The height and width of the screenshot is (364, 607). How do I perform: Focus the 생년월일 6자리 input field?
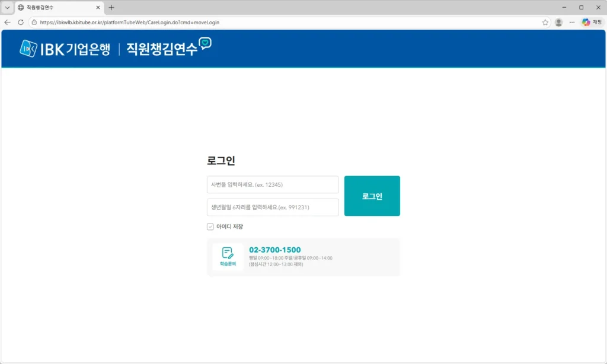point(273,207)
